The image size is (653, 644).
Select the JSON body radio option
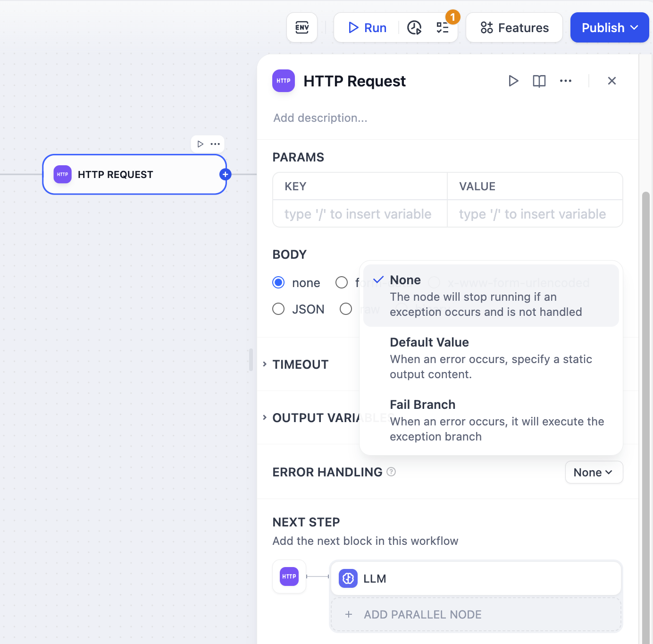click(278, 309)
